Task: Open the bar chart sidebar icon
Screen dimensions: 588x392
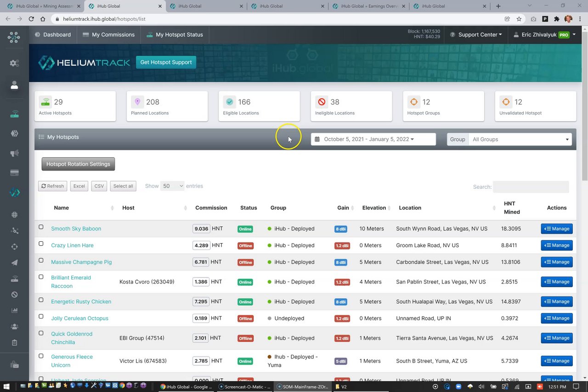Action: [14, 310]
